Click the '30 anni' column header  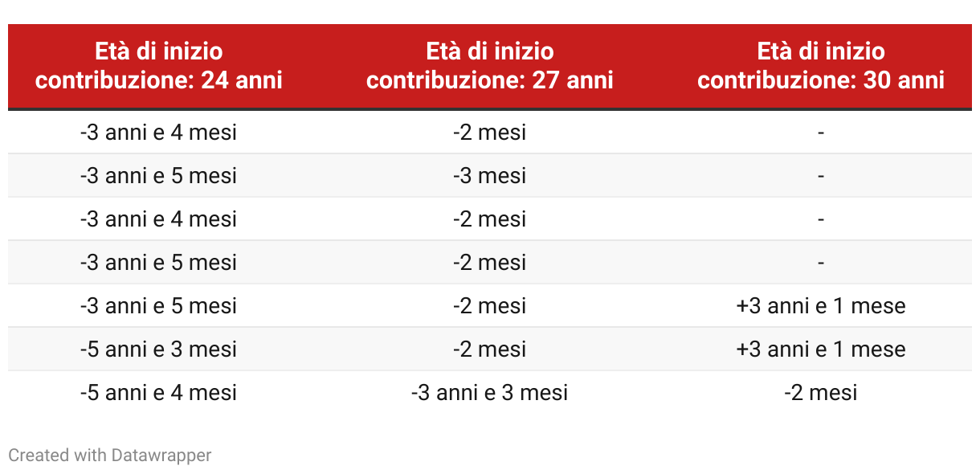coord(820,66)
